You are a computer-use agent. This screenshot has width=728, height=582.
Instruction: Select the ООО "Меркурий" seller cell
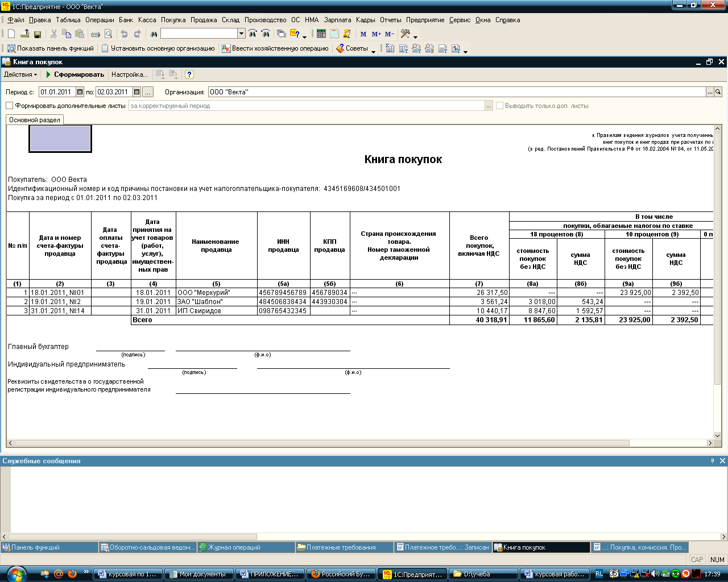[x=217, y=293]
